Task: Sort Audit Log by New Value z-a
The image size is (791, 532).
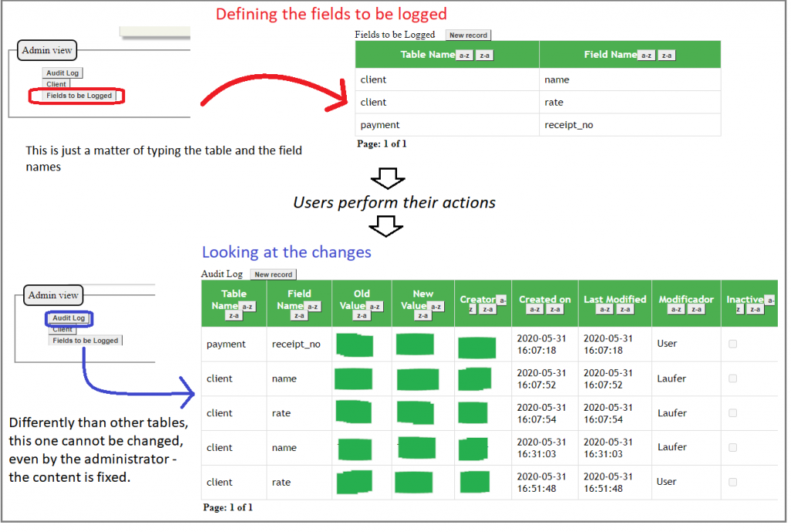Action: (423, 315)
